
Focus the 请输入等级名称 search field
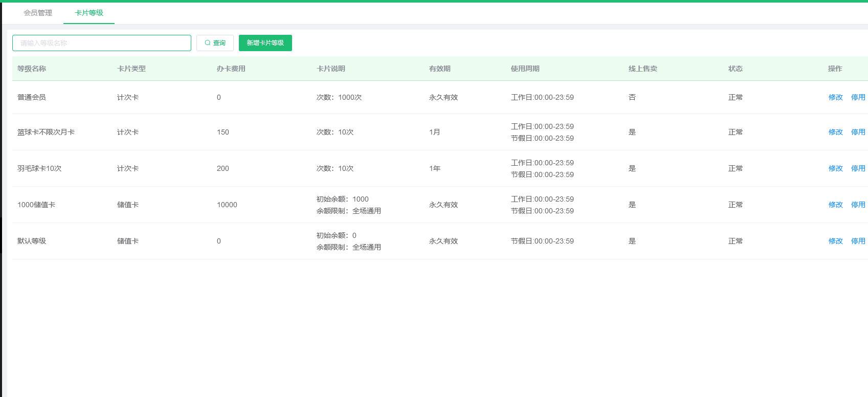[x=101, y=43]
